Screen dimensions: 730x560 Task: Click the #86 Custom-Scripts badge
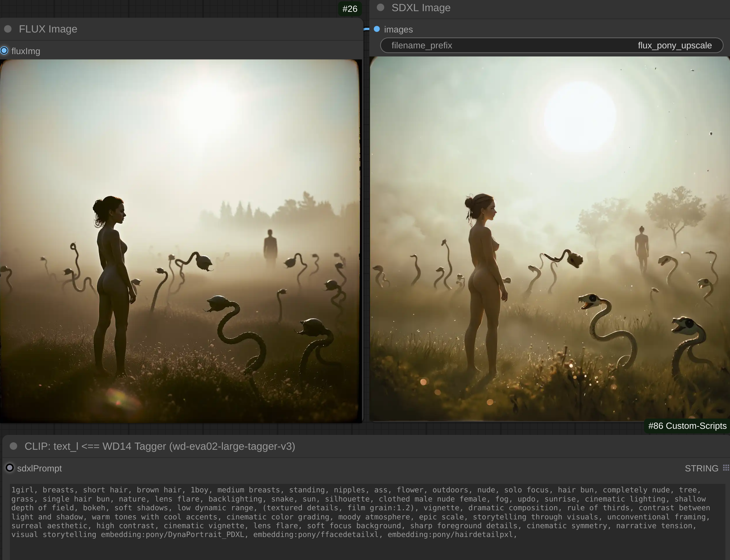point(687,426)
